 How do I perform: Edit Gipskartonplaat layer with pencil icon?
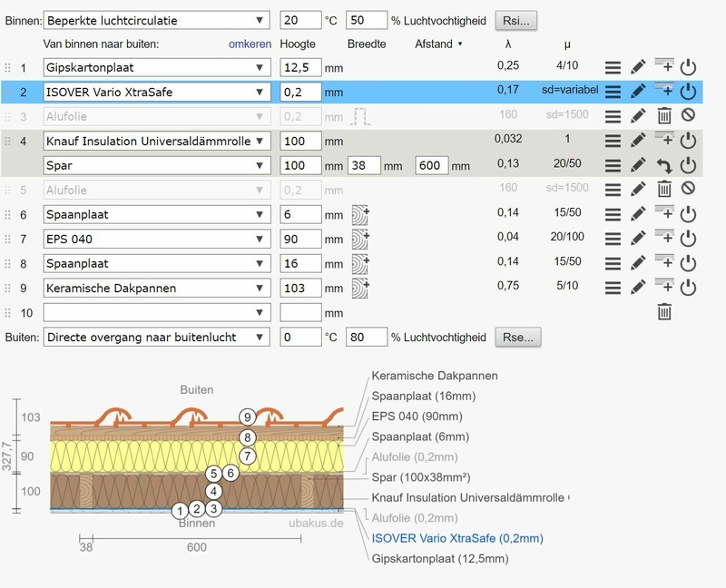coord(638,67)
